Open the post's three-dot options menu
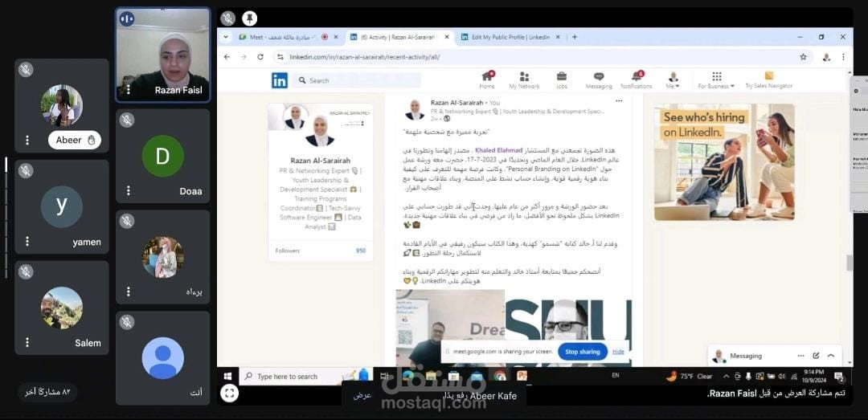 pos(619,100)
